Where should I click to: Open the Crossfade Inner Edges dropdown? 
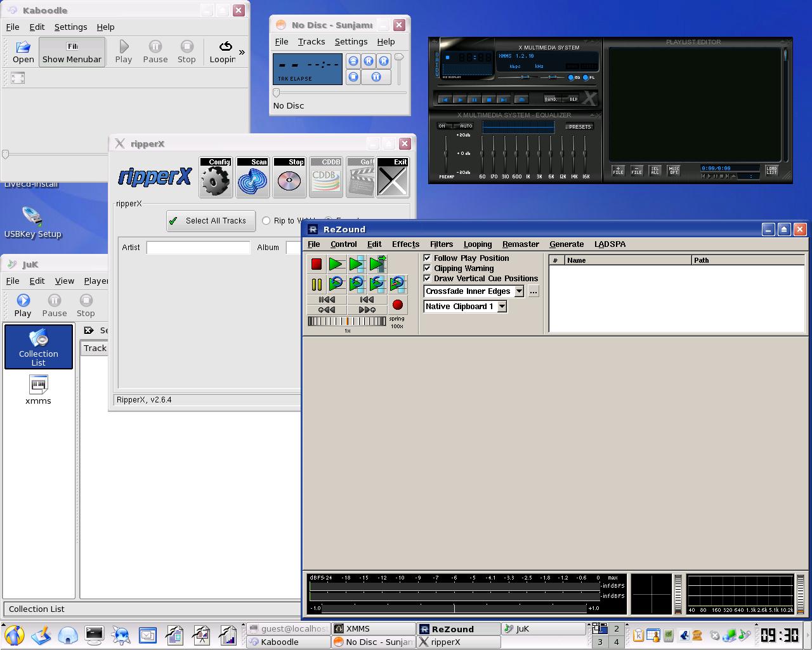[518, 291]
